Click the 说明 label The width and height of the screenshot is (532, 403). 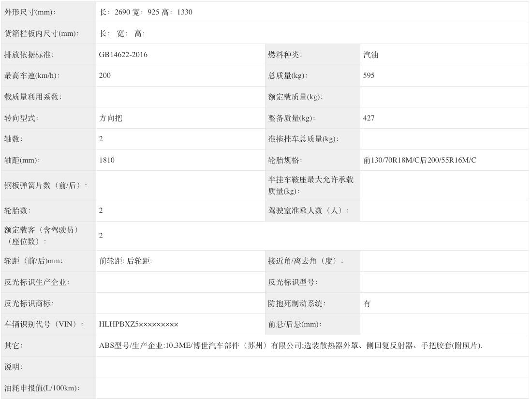(14, 367)
